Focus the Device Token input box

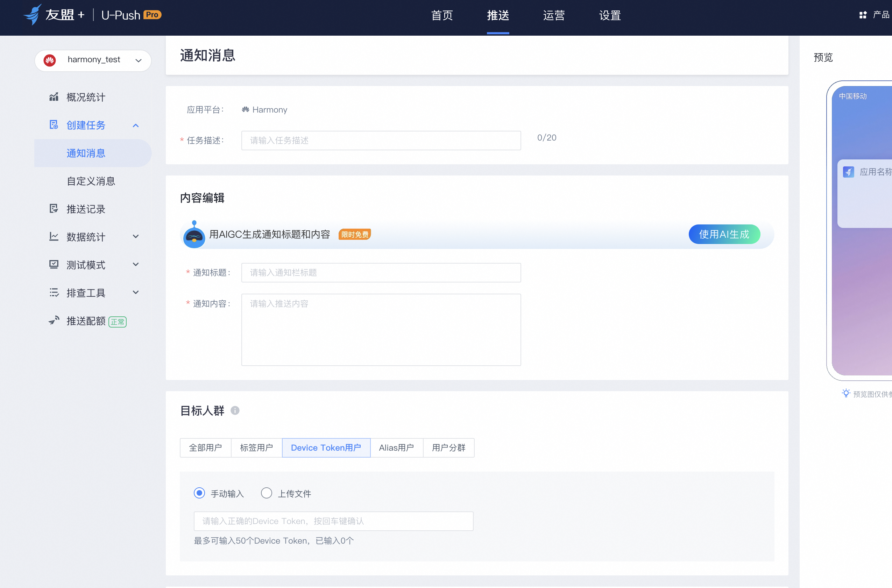coord(334,521)
